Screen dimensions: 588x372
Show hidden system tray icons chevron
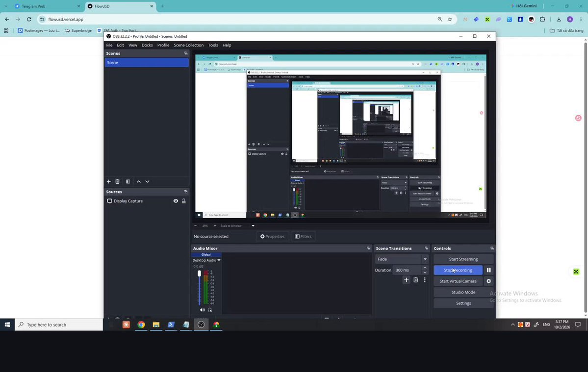point(512,325)
